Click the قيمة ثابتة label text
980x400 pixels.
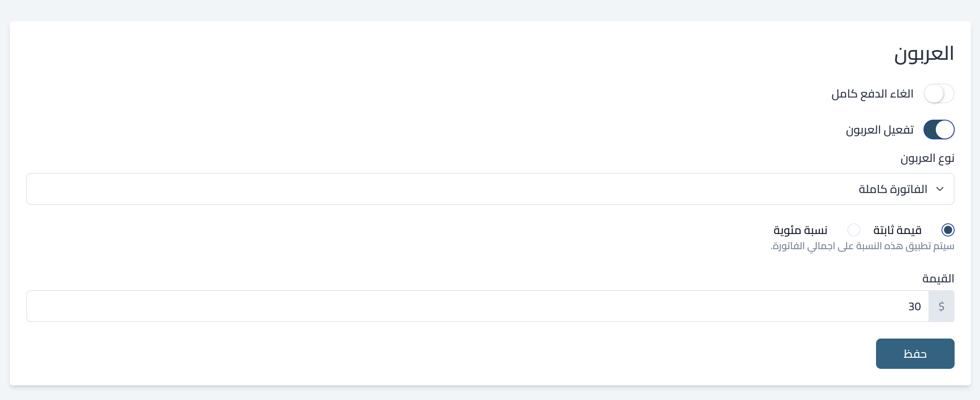click(897, 230)
